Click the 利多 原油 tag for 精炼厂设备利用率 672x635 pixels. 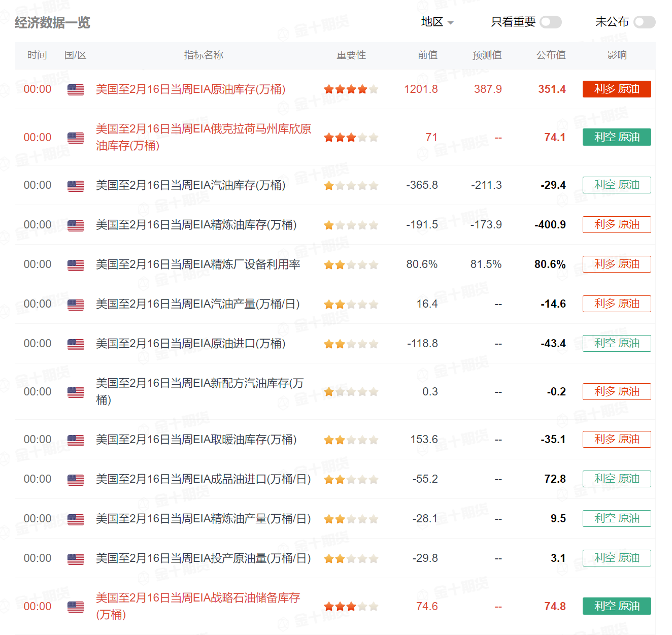[x=617, y=264]
